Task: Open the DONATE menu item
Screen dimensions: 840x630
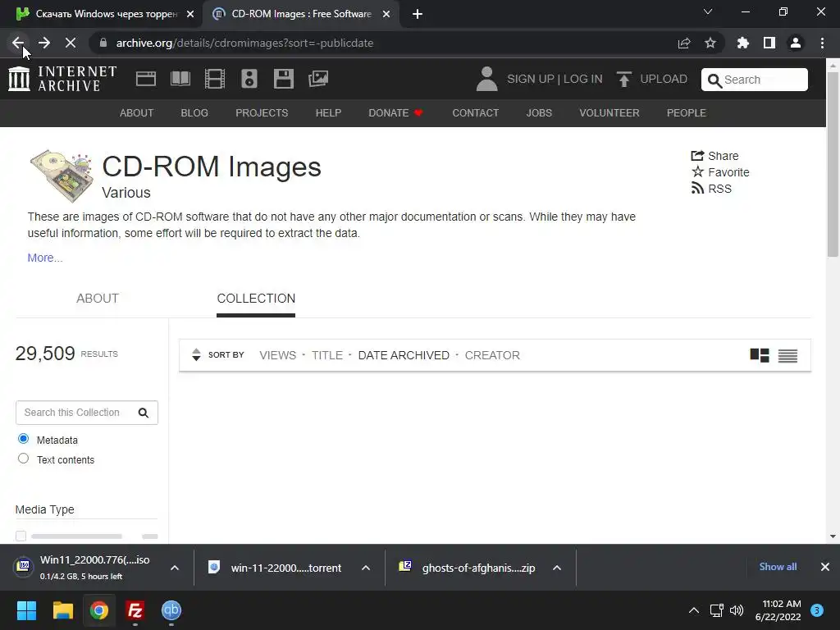Action: 396,113
